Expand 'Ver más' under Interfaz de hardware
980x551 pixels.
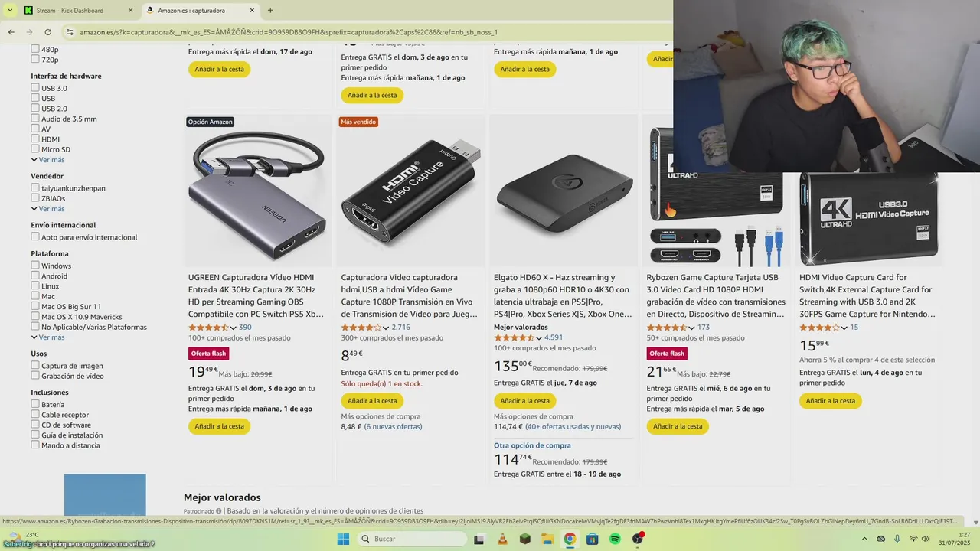[x=47, y=160]
